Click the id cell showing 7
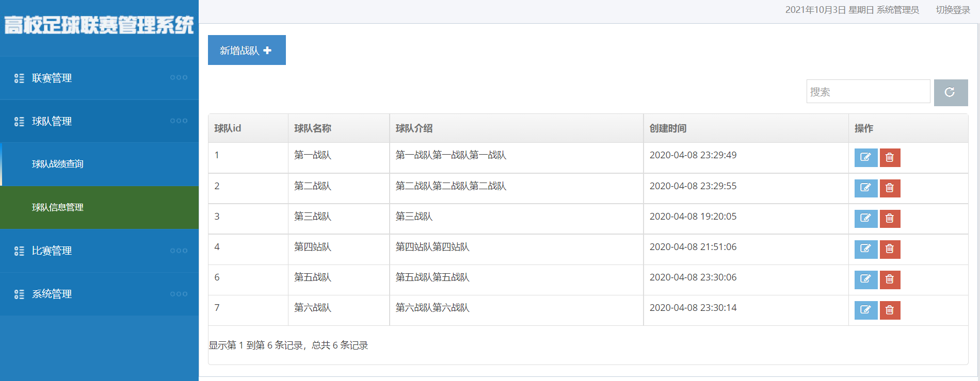 click(248, 310)
